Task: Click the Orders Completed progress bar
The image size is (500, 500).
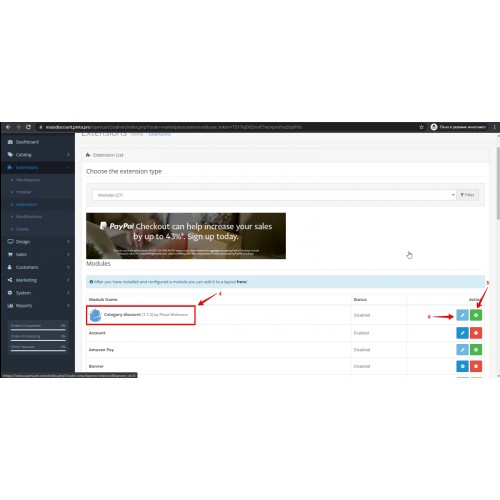Action: [x=38, y=330]
